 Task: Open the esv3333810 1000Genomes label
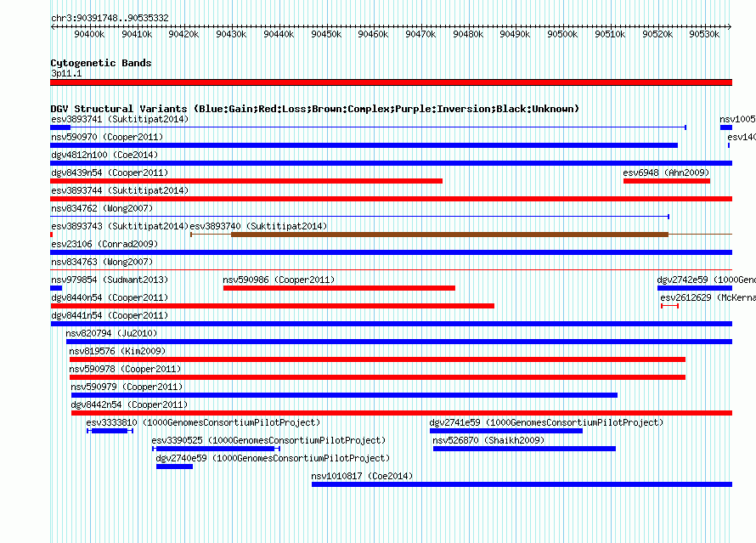point(203,422)
